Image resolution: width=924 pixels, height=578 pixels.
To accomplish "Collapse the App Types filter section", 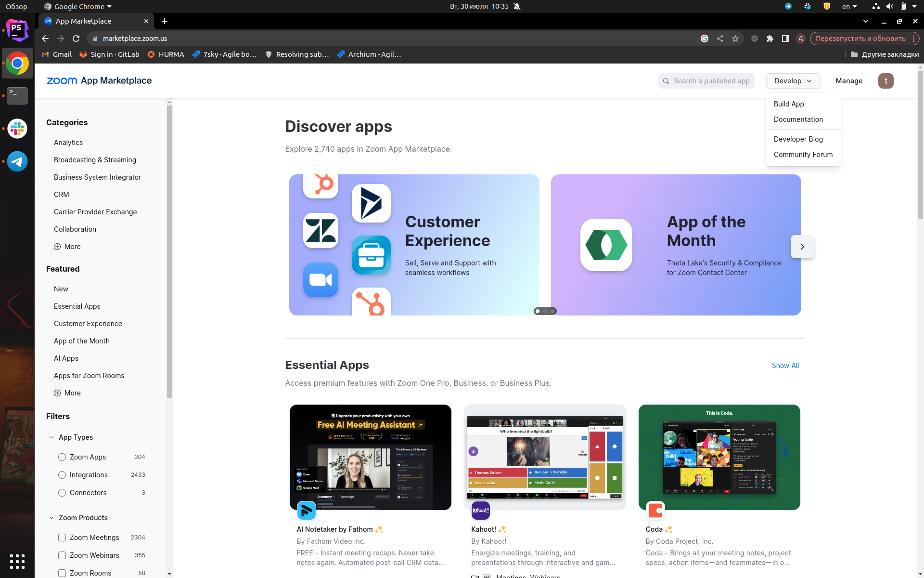I will coord(51,437).
